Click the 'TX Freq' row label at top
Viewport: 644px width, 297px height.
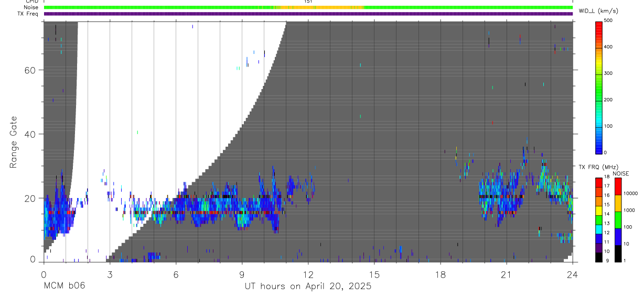click(x=28, y=14)
